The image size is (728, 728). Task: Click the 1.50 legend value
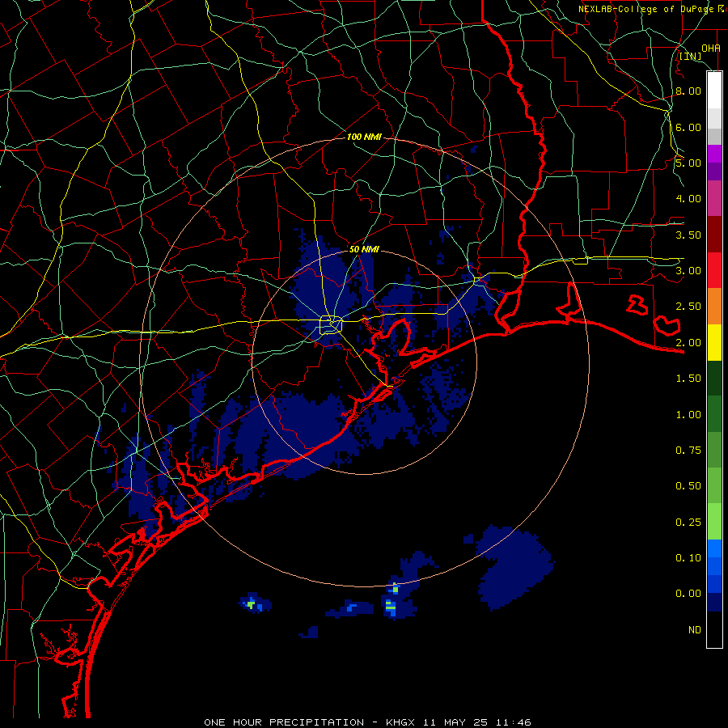coord(688,379)
